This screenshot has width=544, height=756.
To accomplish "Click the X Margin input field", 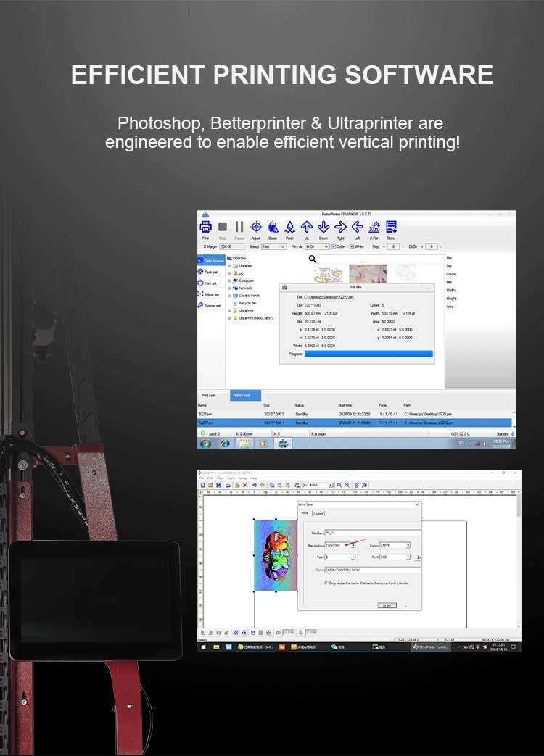I will pyautogui.click(x=231, y=246).
